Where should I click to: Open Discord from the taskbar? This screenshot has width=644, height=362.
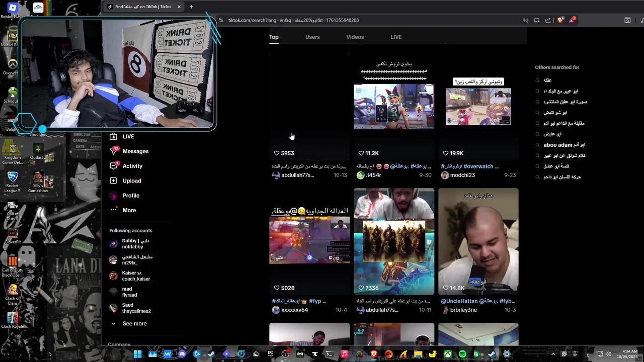pyautogui.click(x=182, y=354)
